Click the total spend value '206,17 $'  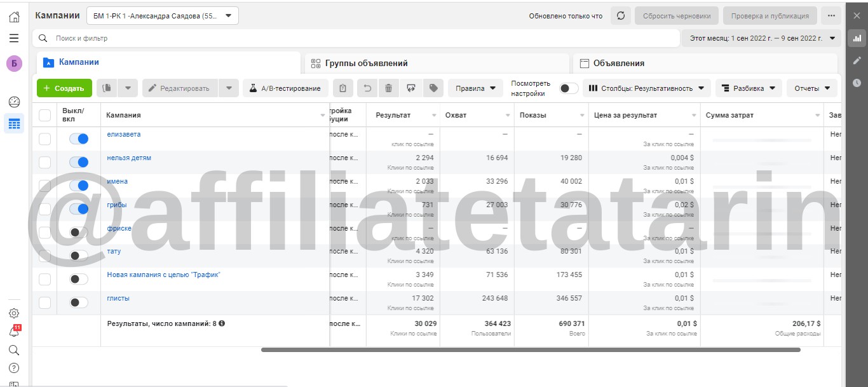point(806,323)
